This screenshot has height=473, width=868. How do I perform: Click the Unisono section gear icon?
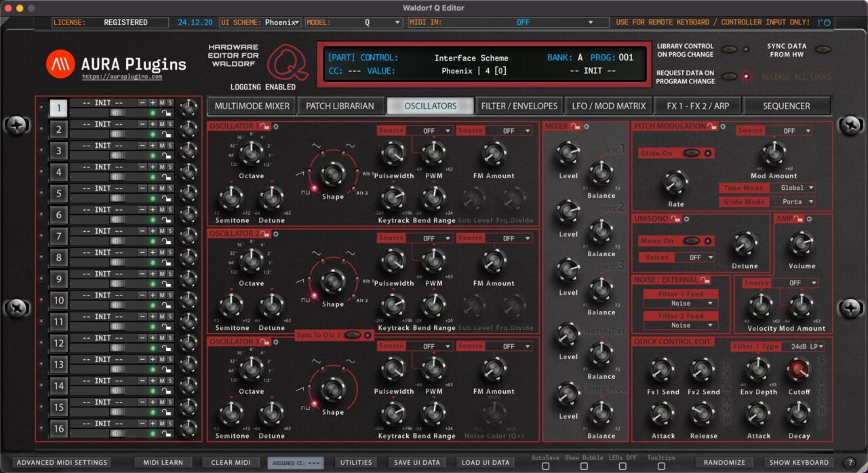click(686, 219)
